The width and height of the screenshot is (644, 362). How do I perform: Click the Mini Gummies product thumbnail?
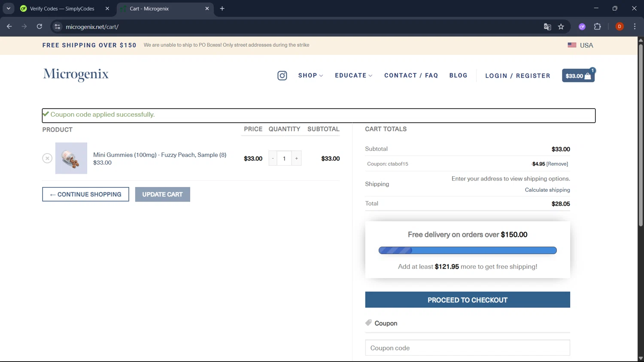[x=71, y=158]
